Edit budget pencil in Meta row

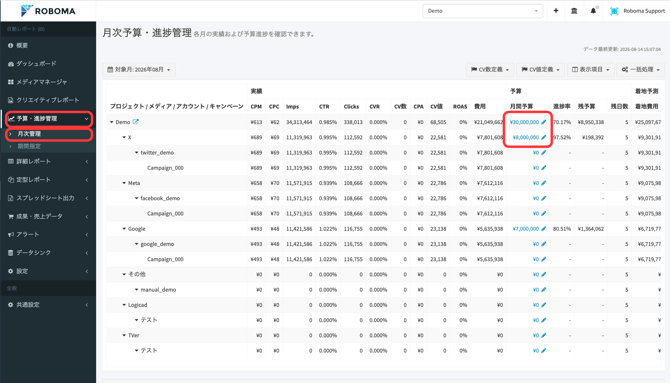[x=544, y=183]
